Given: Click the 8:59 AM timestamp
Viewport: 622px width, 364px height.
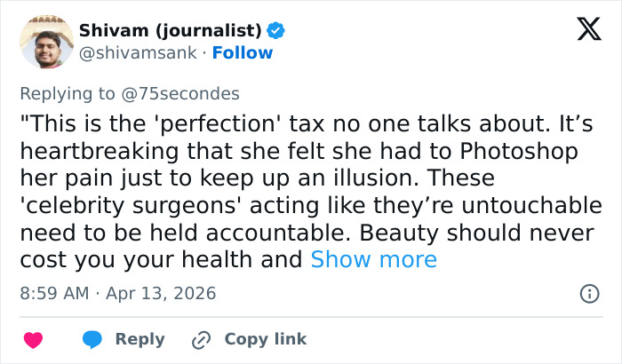Looking at the screenshot, I should 52,292.
